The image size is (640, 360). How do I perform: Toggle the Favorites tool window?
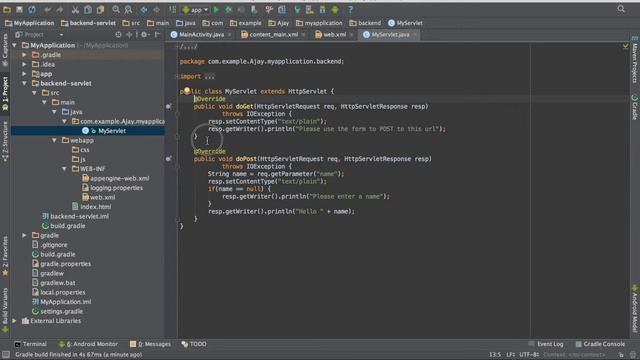point(5,256)
